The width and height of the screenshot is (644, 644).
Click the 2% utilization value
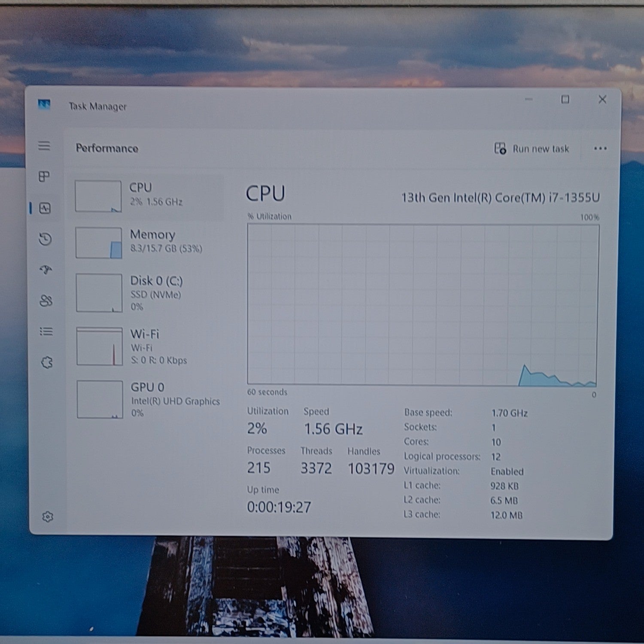[257, 428]
